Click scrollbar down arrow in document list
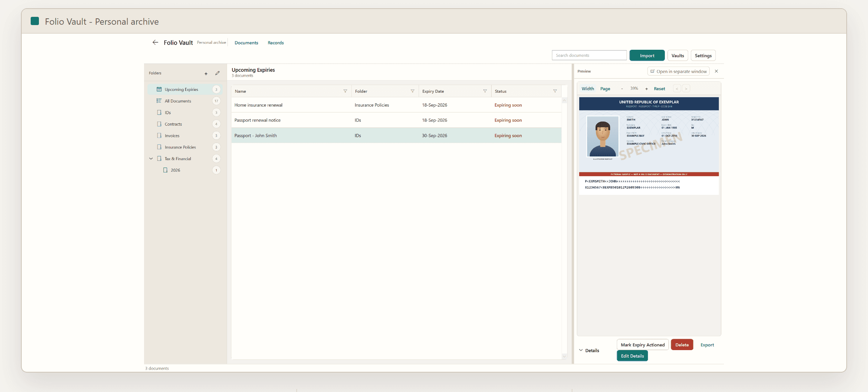Viewport: 868px width, 392px height. coord(565,356)
